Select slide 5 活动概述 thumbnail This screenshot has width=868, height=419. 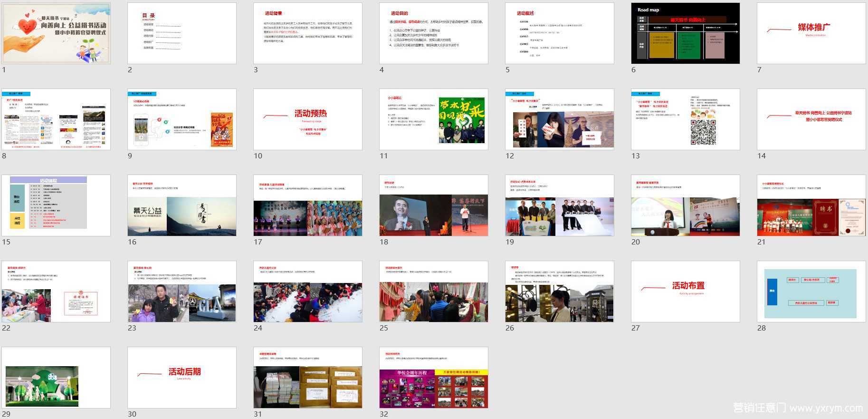click(x=560, y=33)
